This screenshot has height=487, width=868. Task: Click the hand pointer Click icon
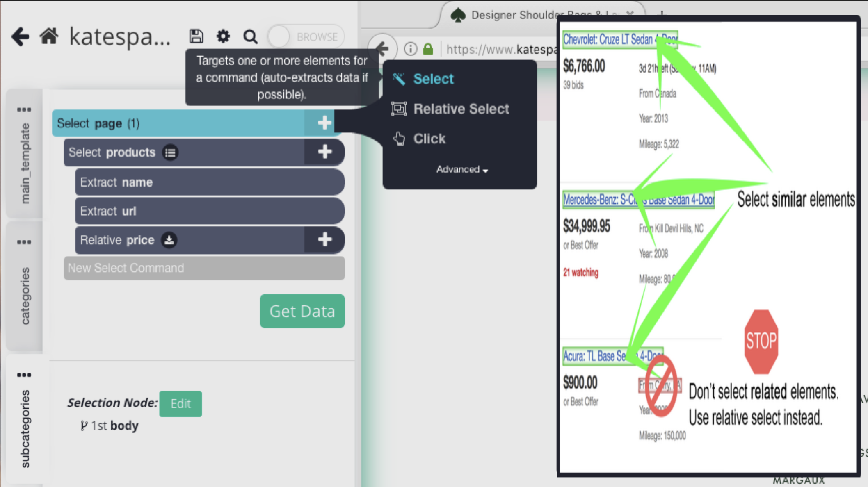tap(399, 139)
